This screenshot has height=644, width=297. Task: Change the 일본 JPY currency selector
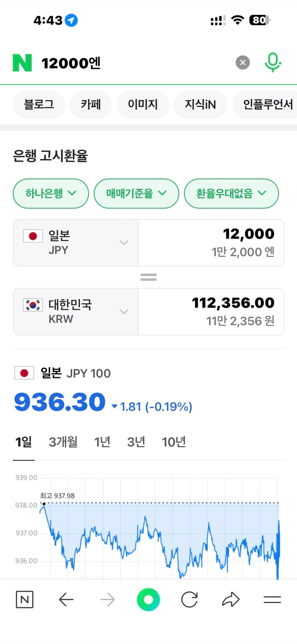click(x=76, y=243)
